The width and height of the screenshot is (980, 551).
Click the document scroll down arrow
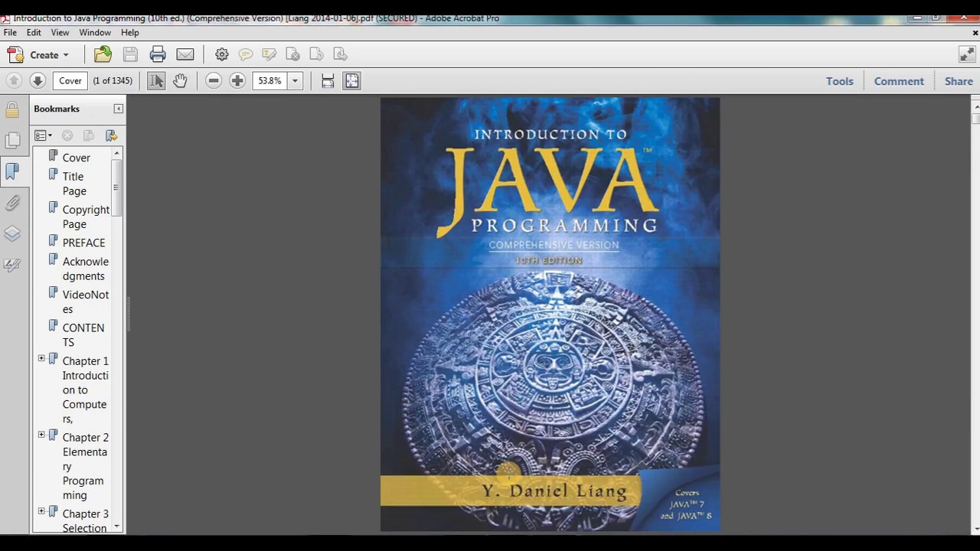coord(975,529)
